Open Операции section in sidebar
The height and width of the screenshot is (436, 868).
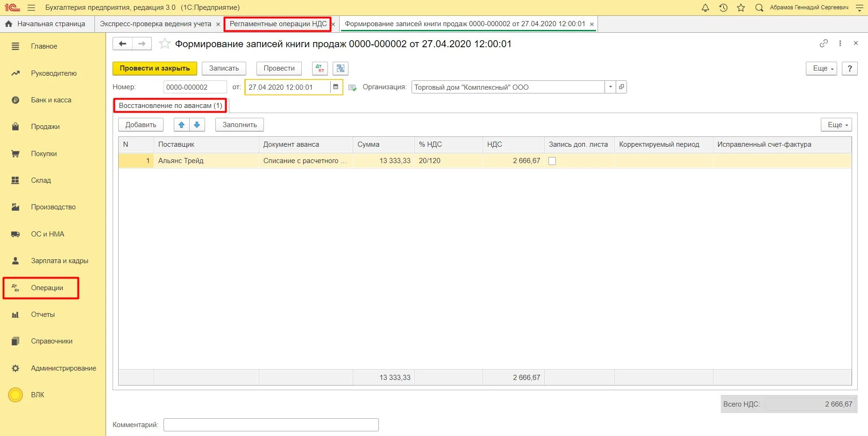point(41,288)
